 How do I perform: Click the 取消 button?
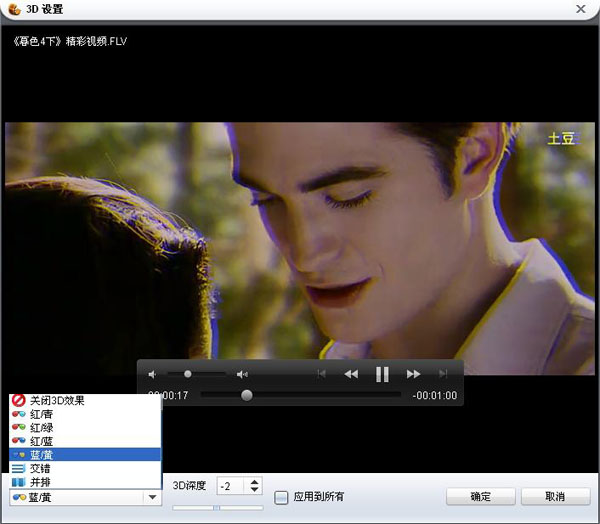click(554, 497)
